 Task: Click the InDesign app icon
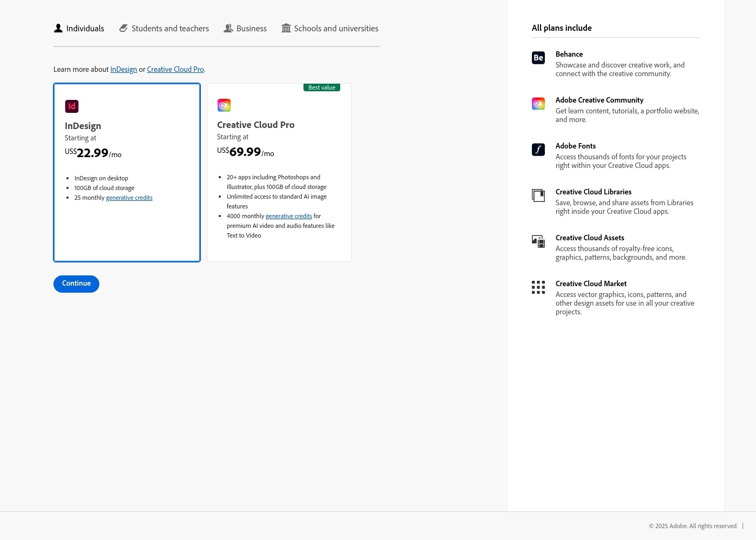pyautogui.click(x=72, y=106)
